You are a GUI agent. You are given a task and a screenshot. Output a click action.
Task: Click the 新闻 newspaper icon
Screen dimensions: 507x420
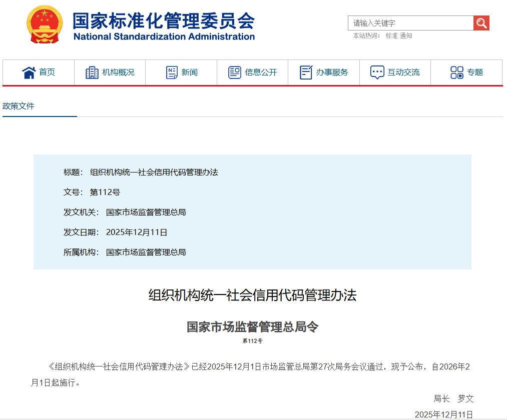[x=172, y=72]
